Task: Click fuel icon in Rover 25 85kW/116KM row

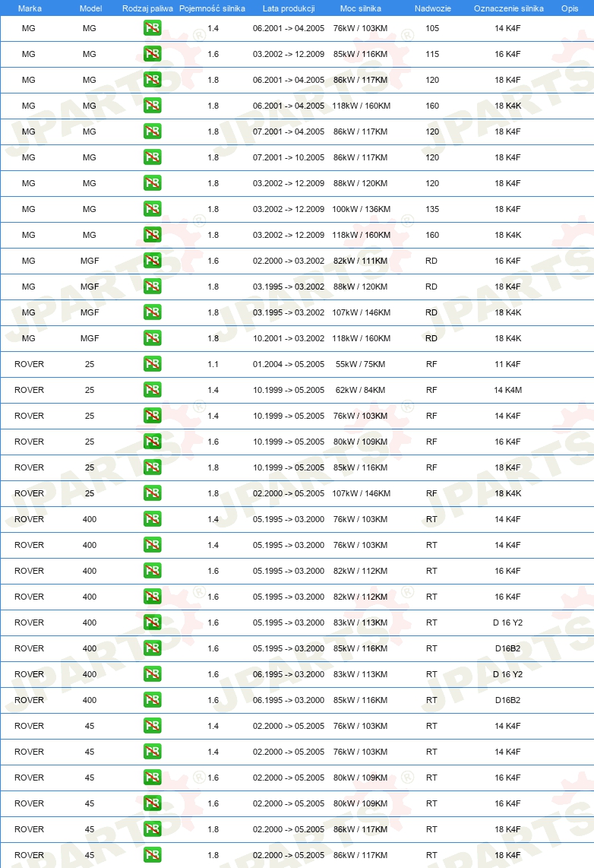Action: (152, 467)
